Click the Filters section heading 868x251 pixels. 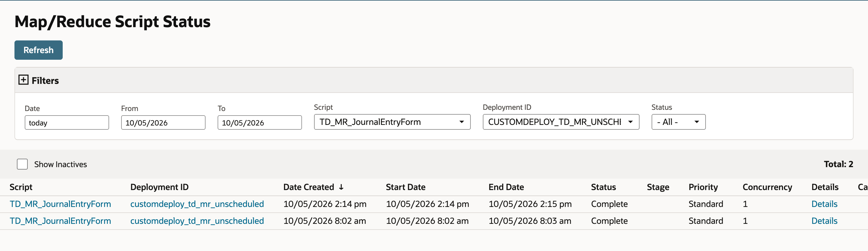click(x=45, y=81)
